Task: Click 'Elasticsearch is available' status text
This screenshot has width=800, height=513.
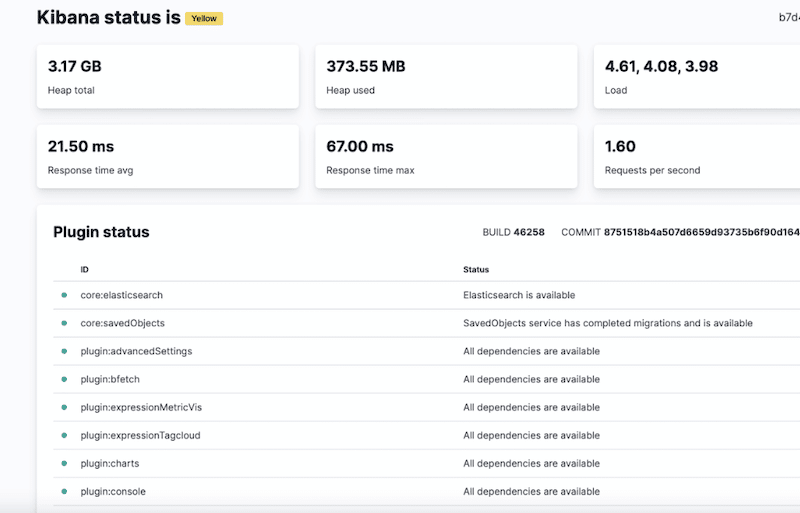Action: (x=519, y=295)
